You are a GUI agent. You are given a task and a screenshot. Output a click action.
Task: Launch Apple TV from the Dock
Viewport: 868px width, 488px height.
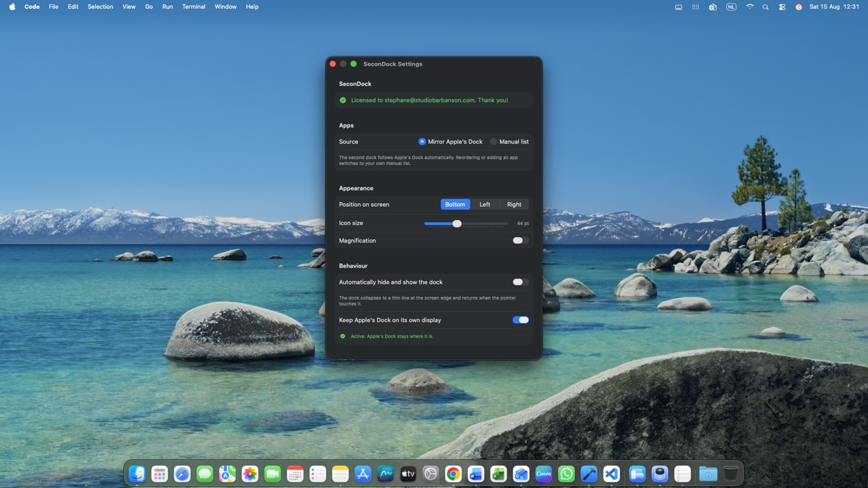(x=408, y=474)
